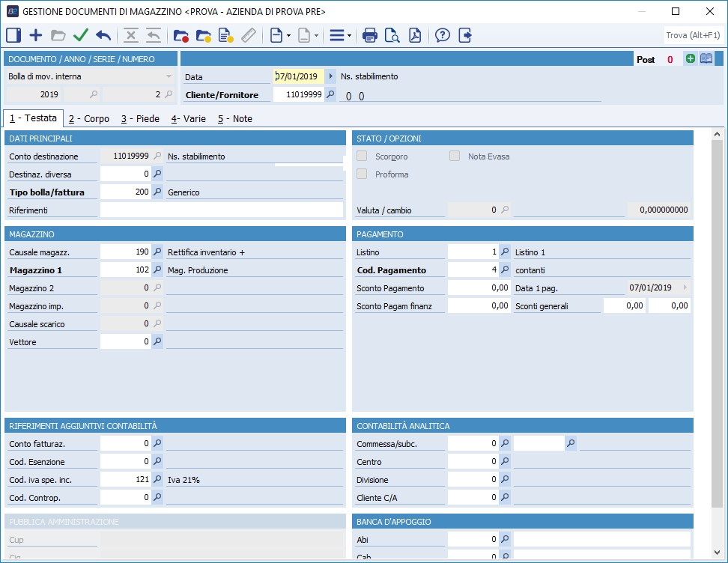Viewport: 728px width, 563px height.
Task: Enable the Nota Evasa checkbox
Action: (x=455, y=156)
